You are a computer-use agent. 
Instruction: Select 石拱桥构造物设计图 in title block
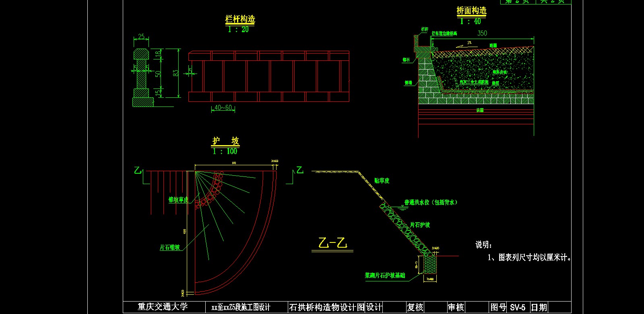click(326, 308)
